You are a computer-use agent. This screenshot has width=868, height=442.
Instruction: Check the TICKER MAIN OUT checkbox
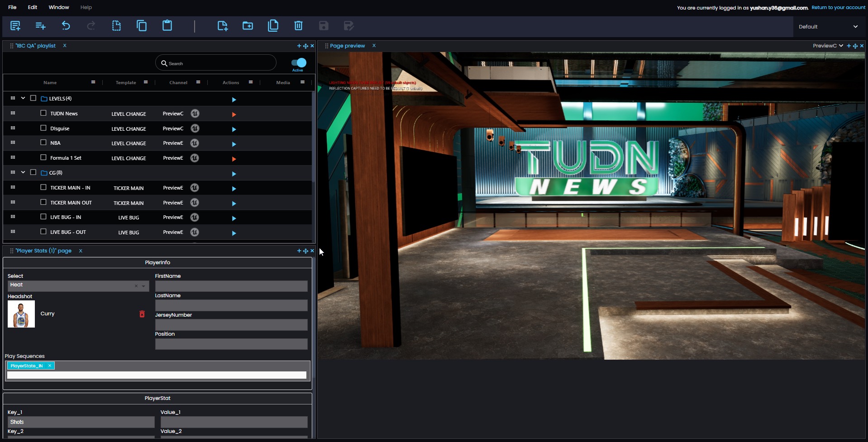(x=43, y=202)
